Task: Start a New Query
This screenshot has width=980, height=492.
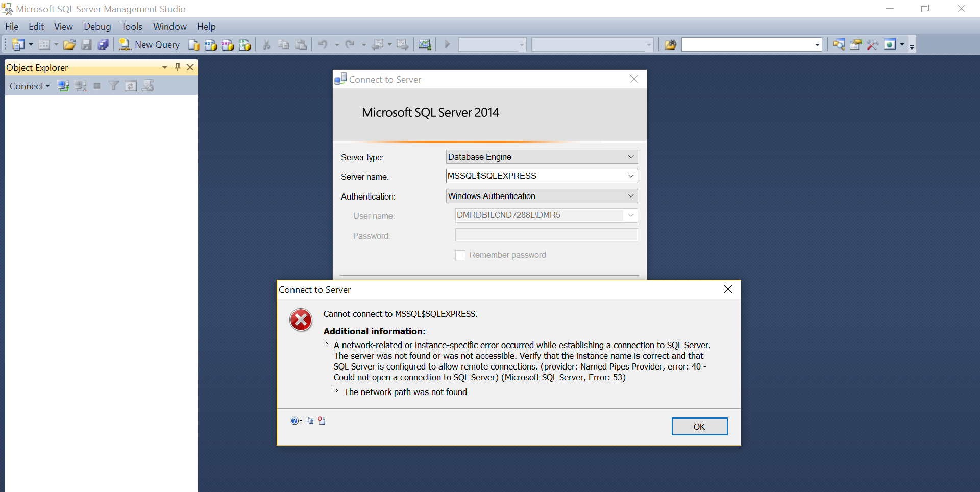Action: click(x=149, y=45)
